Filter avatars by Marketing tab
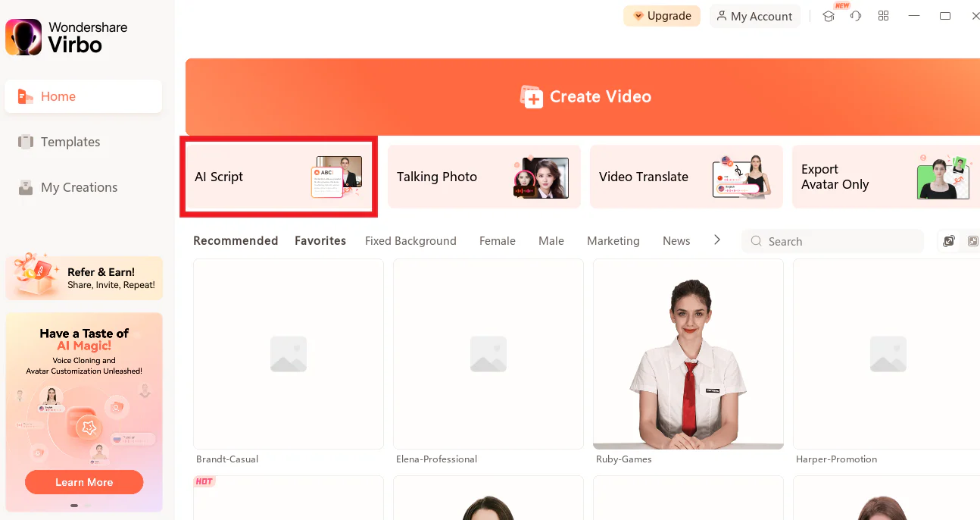980x520 pixels. pos(613,241)
